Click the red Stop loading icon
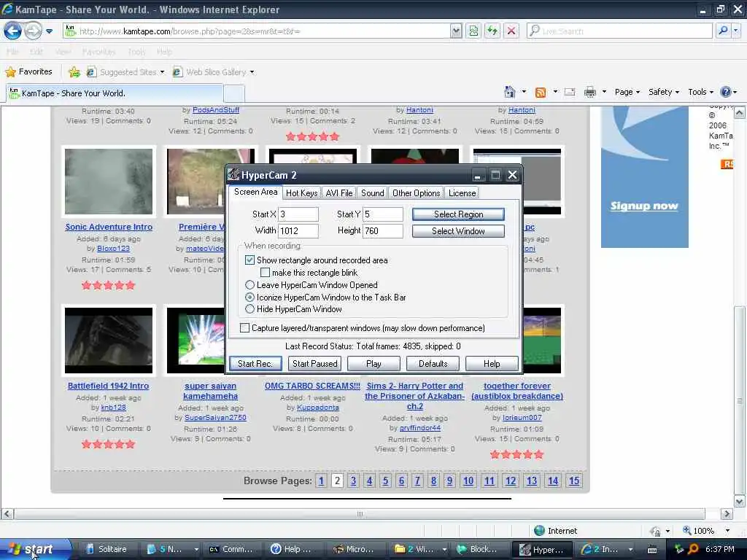 coord(511,31)
